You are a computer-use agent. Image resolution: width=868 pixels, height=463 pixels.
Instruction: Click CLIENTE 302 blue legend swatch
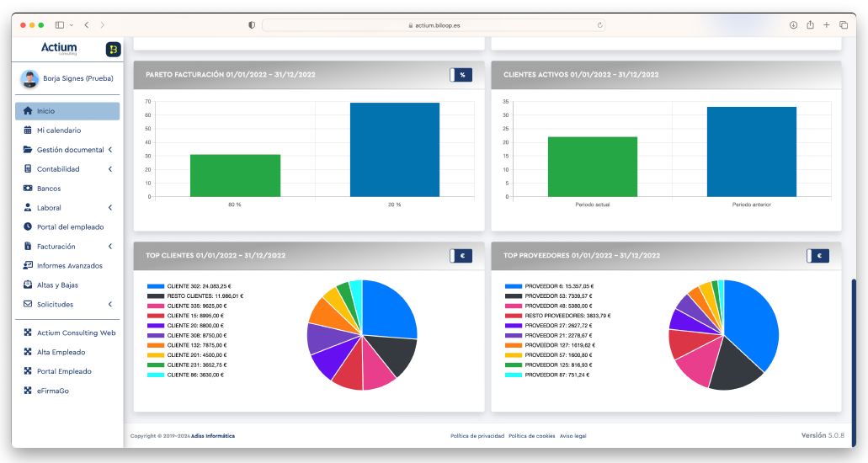pos(156,286)
